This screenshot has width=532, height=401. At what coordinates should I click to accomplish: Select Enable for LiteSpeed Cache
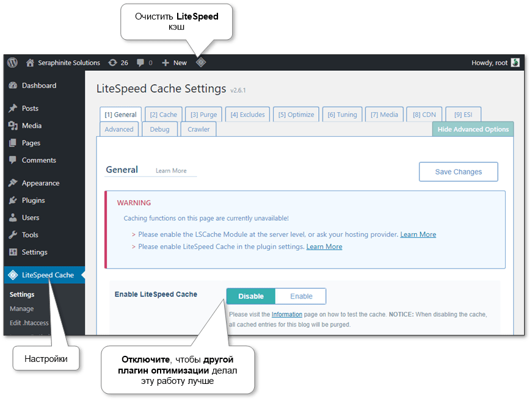[301, 296]
